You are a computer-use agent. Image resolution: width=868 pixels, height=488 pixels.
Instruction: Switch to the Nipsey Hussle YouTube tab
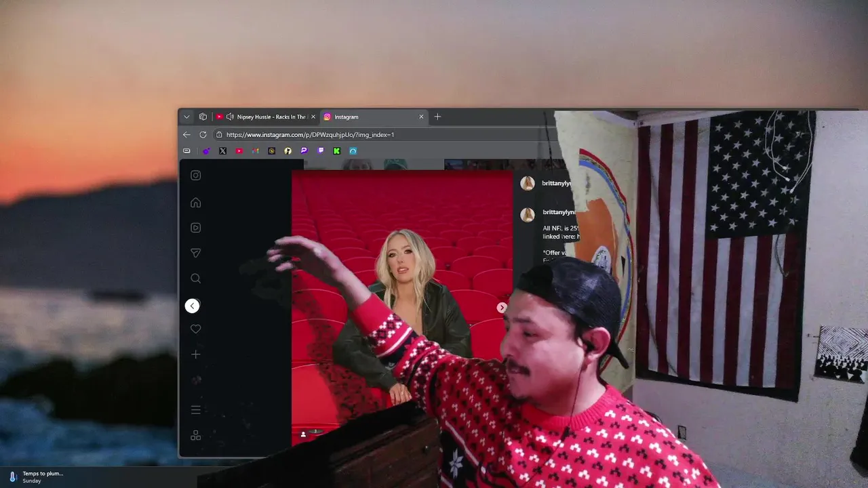tap(266, 117)
